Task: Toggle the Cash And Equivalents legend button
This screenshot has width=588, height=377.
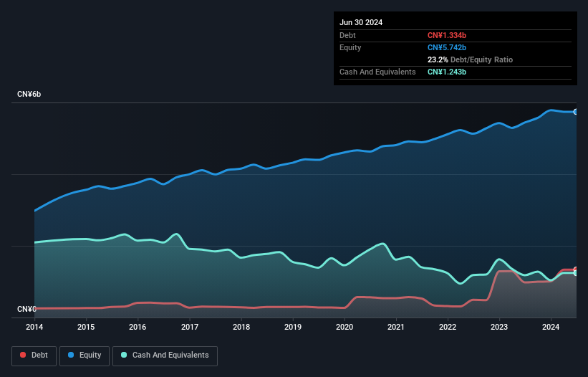Action: pyautogui.click(x=165, y=355)
